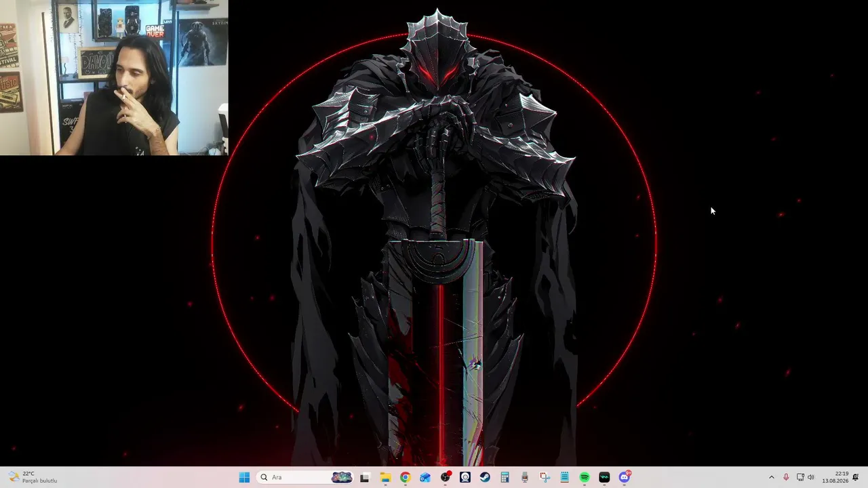Click the red microphone tray icon
Image resolution: width=868 pixels, height=488 pixels.
786,477
